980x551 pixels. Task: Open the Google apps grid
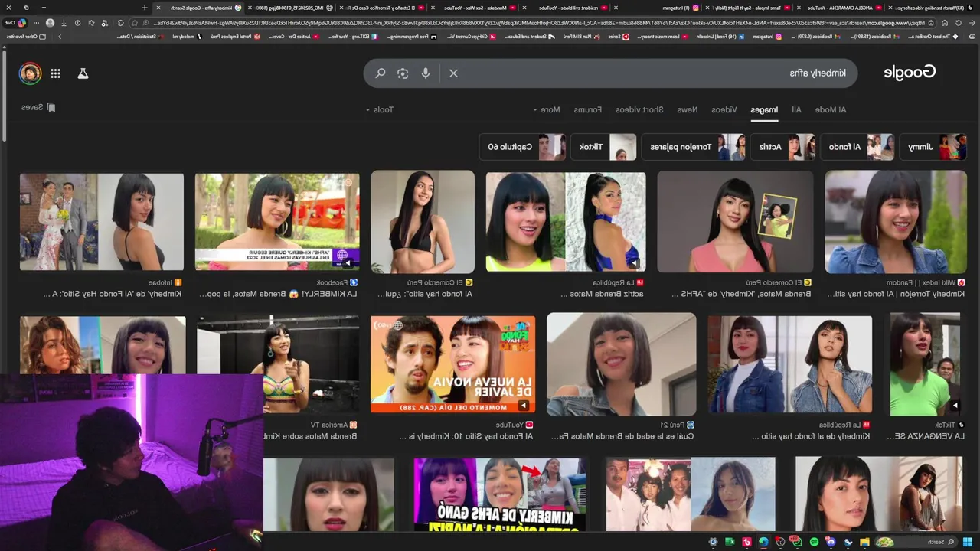[55, 73]
